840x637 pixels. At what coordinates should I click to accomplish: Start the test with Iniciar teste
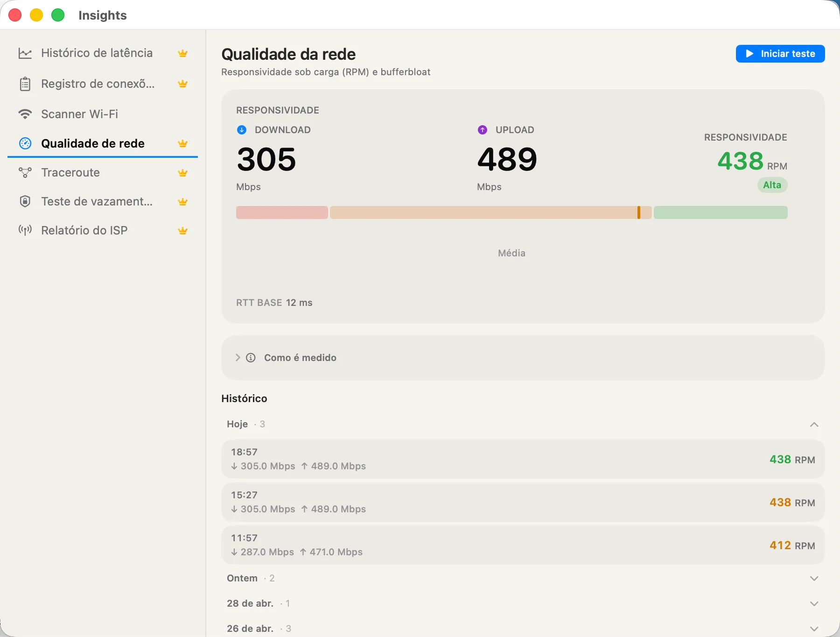tap(780, 54)
